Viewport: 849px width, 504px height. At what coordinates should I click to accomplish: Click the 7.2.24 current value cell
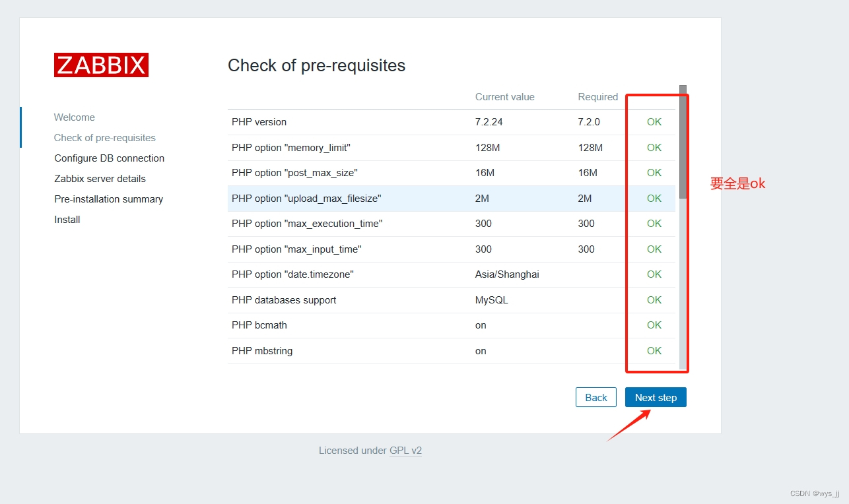point(489,122)
